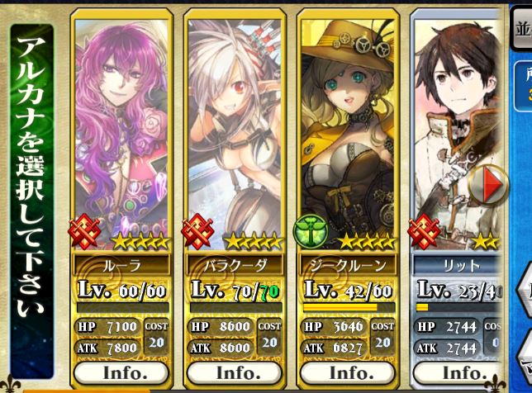
Task: Click the ルーラ name plate
Action: click(121, 265)
